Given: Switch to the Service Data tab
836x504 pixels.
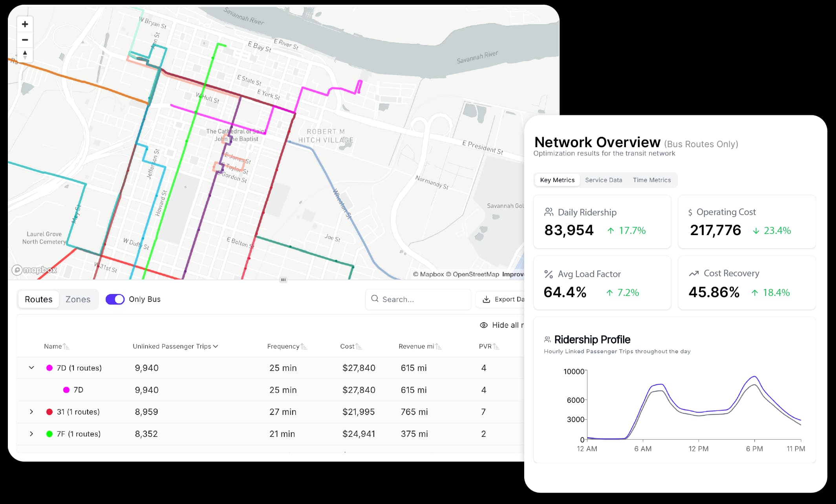Looking at the screenshot, I should 603,180.
